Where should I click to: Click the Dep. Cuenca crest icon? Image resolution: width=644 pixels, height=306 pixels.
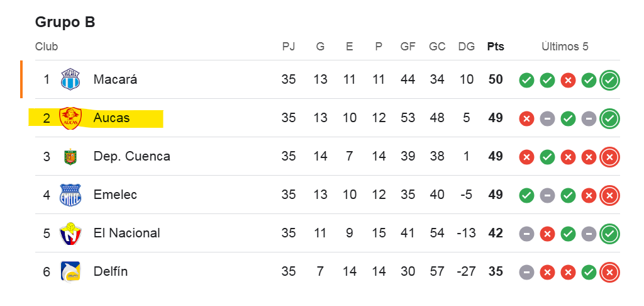coord(70,156)
